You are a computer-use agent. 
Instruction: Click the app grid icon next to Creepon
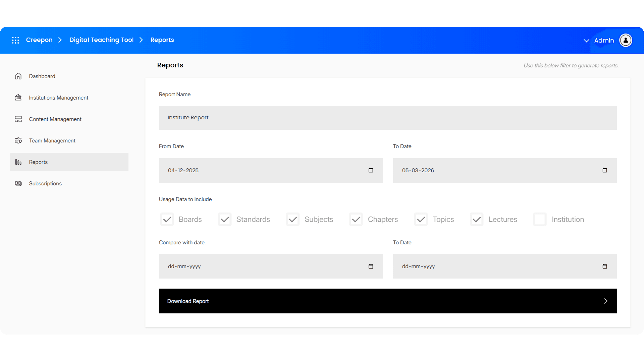15,40
